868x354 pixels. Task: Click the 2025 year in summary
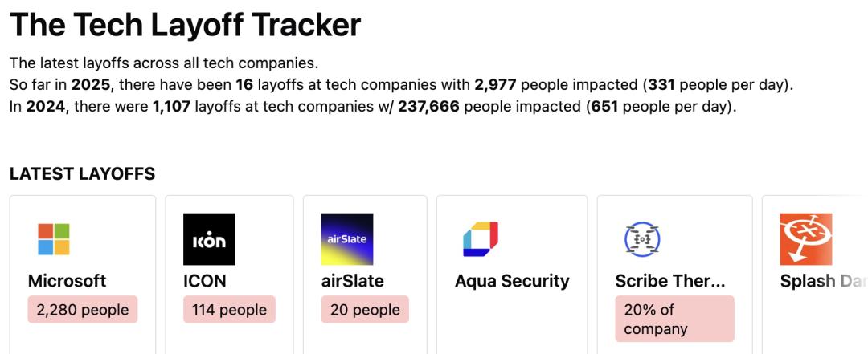click(x=91, y=84)
